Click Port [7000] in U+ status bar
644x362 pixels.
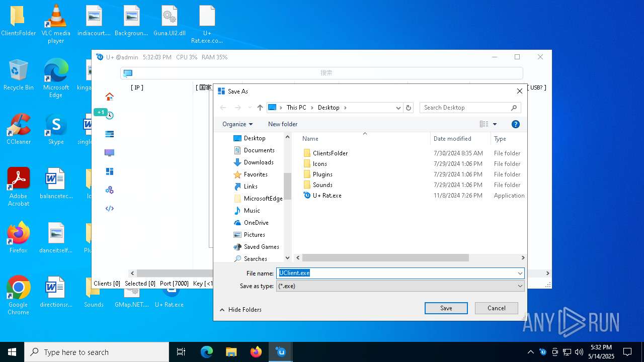[174, 284]
